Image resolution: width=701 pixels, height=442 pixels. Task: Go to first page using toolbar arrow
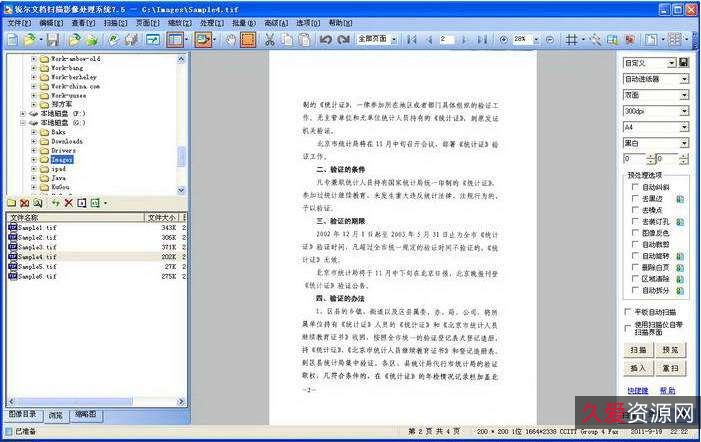[x=412, y=40]
